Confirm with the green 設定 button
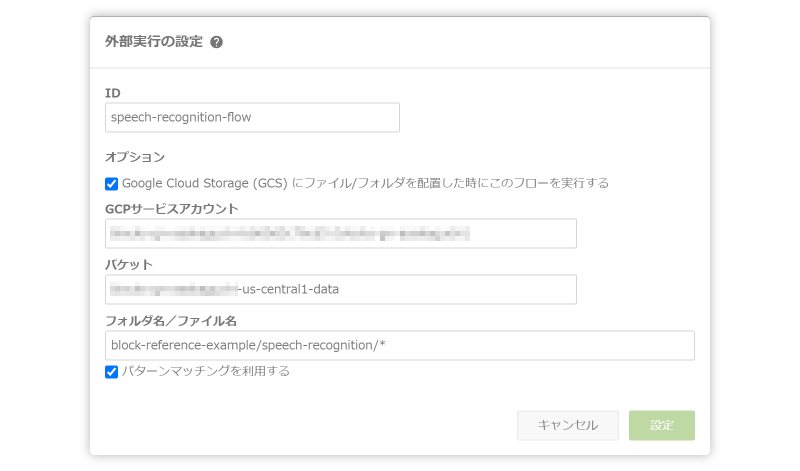This screenshot has width=800, height=471. click(x=662, y=425)
